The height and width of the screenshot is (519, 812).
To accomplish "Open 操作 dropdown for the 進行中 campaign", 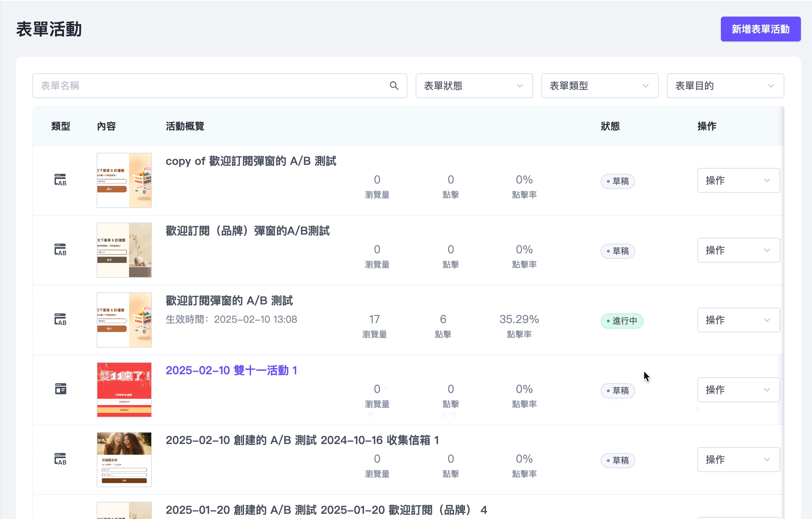I will (x=738, y=320).
